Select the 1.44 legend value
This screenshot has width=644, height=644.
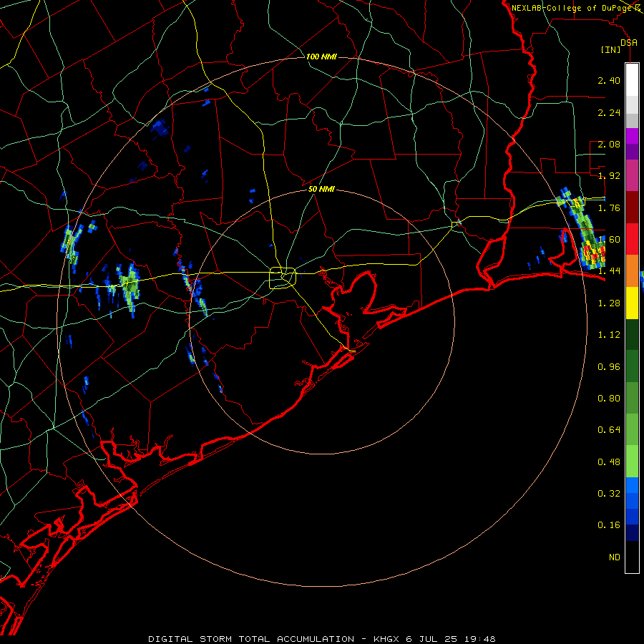pyautogui.click(x=609, y=271)
